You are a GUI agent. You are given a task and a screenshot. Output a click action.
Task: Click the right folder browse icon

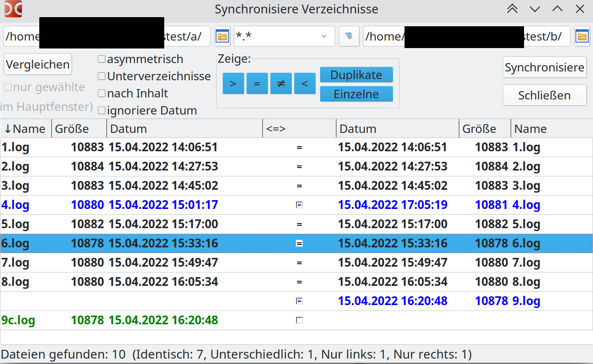click(582, 36)
